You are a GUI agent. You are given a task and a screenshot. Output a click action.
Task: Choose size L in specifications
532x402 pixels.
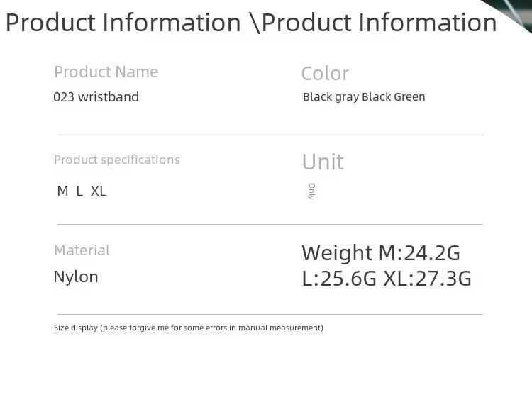point(79,191)
